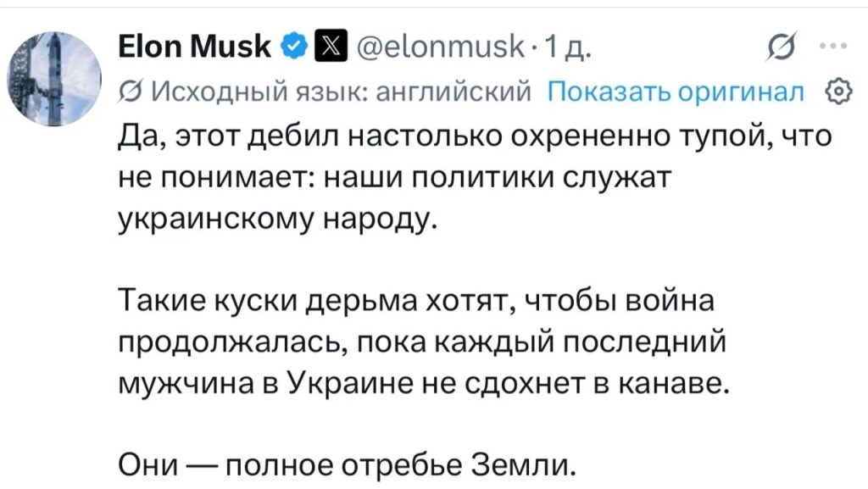Open the three-dot more options menu
The image size is (868, 489).
click(x=834, y=47)
